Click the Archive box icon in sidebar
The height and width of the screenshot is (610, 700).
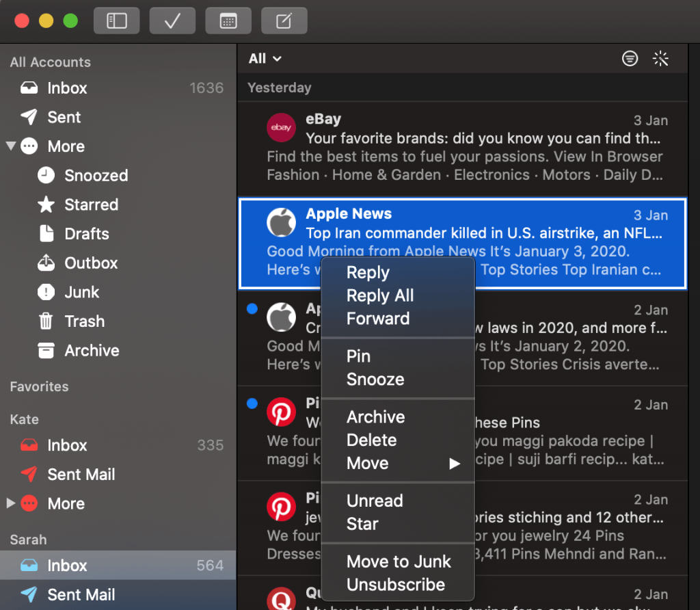(x=46, y=351)
